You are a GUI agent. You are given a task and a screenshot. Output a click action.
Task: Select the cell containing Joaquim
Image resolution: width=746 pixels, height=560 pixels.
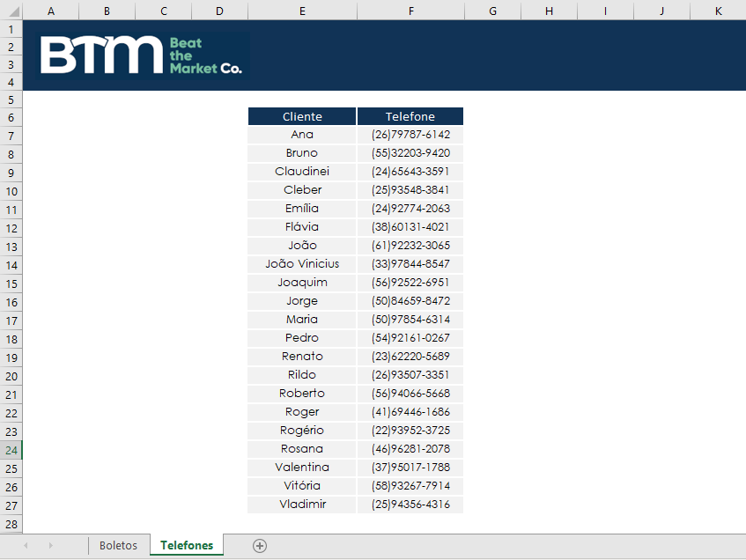point(302,283)
